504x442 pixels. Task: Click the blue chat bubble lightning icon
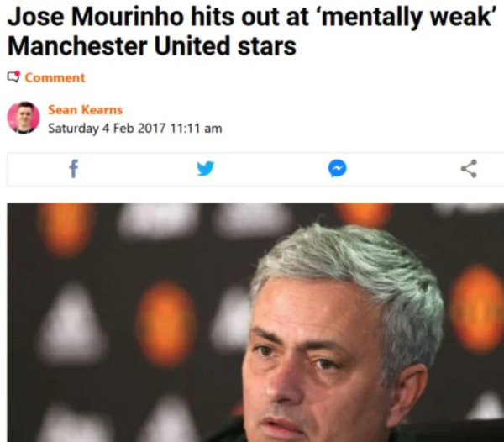click(337, 168)
